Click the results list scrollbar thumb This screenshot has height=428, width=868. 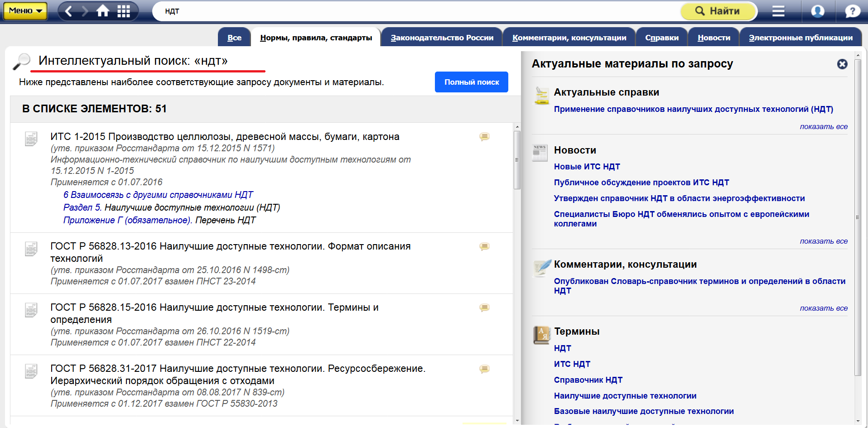click(x=517, y=160)
